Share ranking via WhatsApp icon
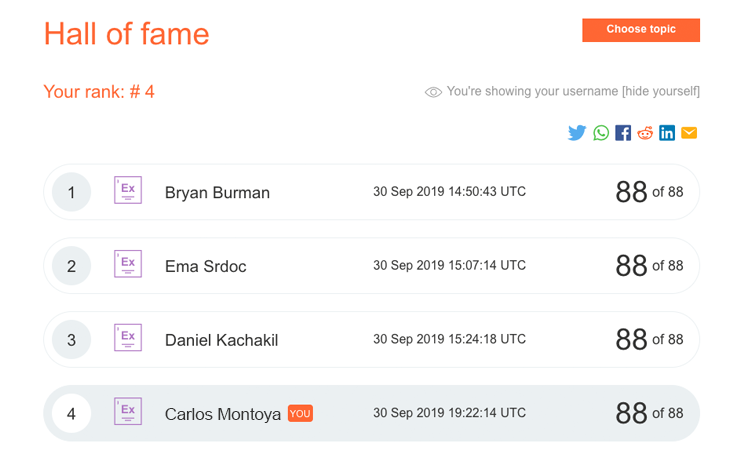 [600, 133]
